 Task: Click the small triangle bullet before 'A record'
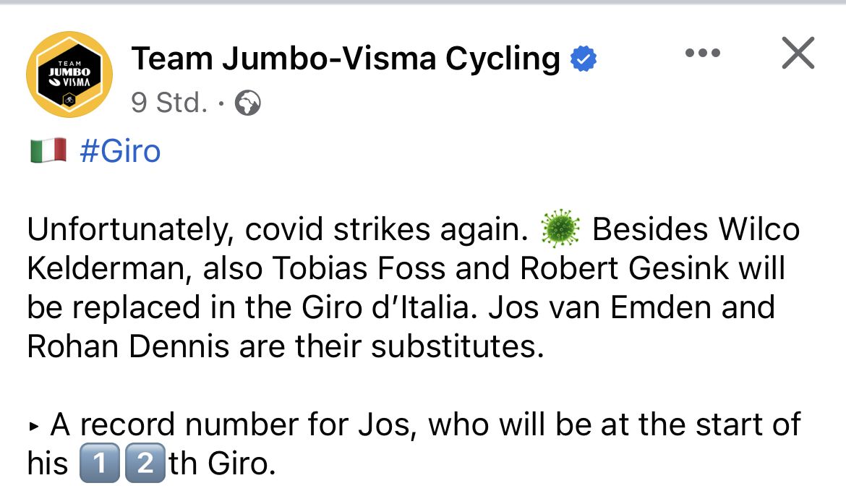35,427
